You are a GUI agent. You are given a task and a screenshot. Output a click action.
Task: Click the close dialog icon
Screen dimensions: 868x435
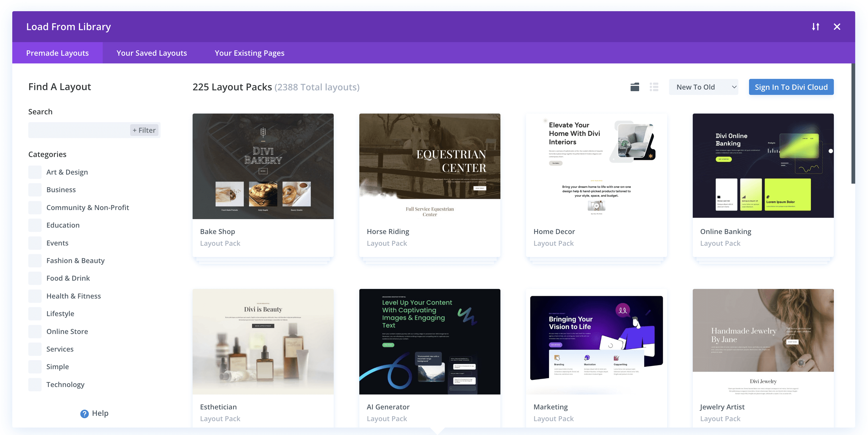(x=838, y=26)
